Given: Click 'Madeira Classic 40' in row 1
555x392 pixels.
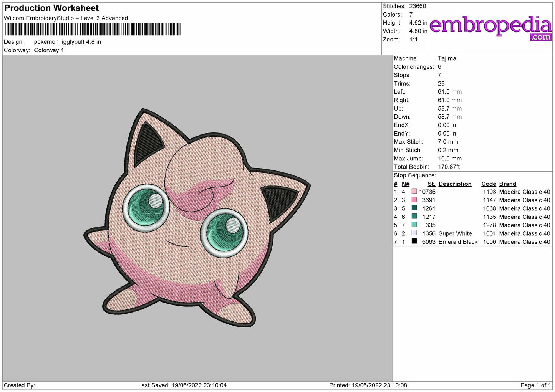Looking at the screenshot, I should (x=525, y=192).
